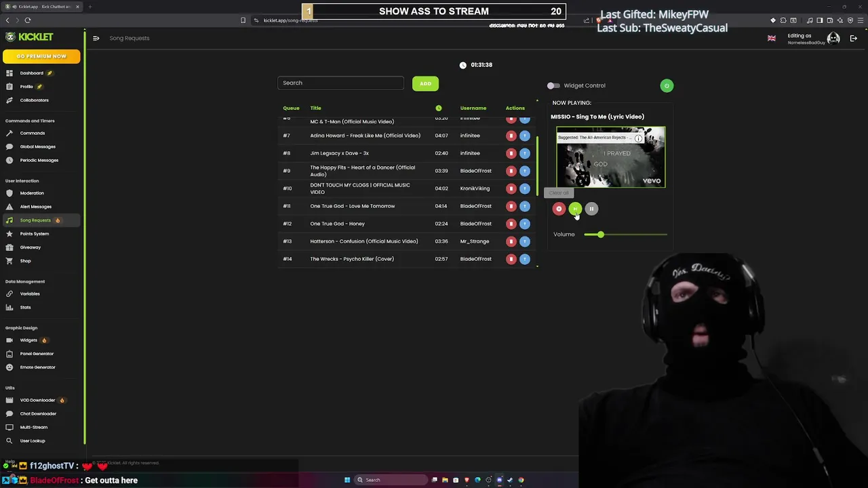Reload the browser page
The image size is (868, 488).
tap(28, 20)
